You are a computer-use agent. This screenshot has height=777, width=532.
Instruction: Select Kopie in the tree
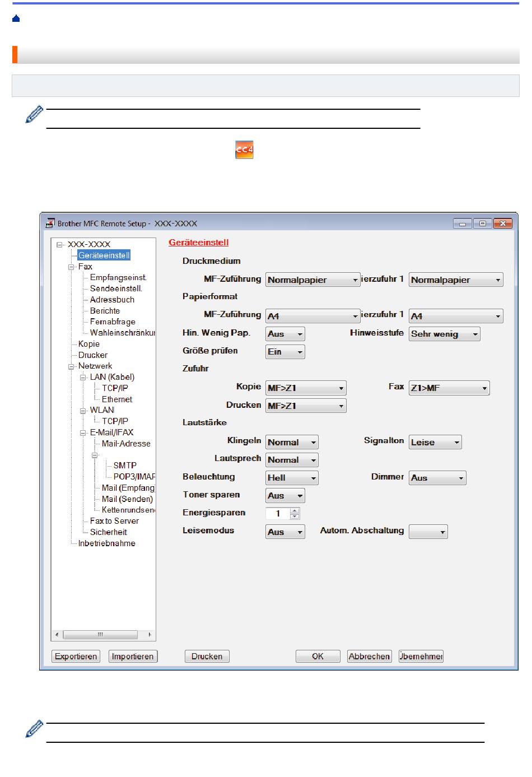coord(89,344)
